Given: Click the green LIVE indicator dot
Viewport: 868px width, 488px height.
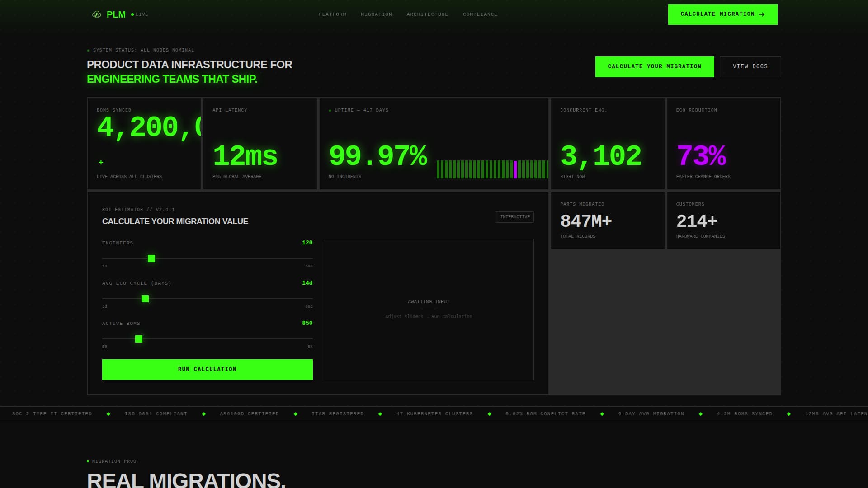Looking at the screenshot, I should pos(132,14).
